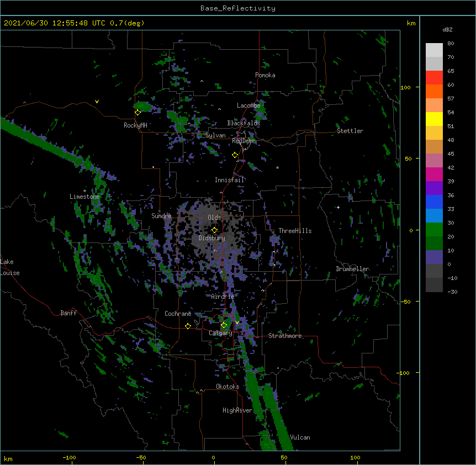The image size is (476, 465).
Task: Click the Okotoks label
Action: [228, 387]
